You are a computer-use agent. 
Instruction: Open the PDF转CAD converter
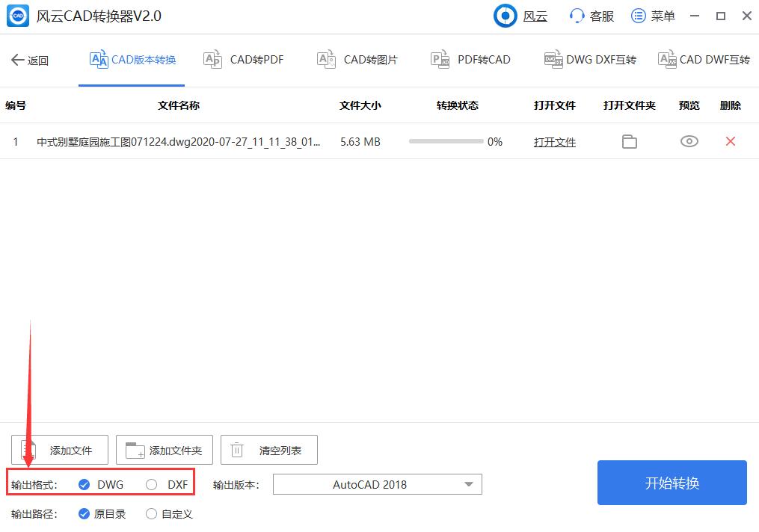pos(470,60)
